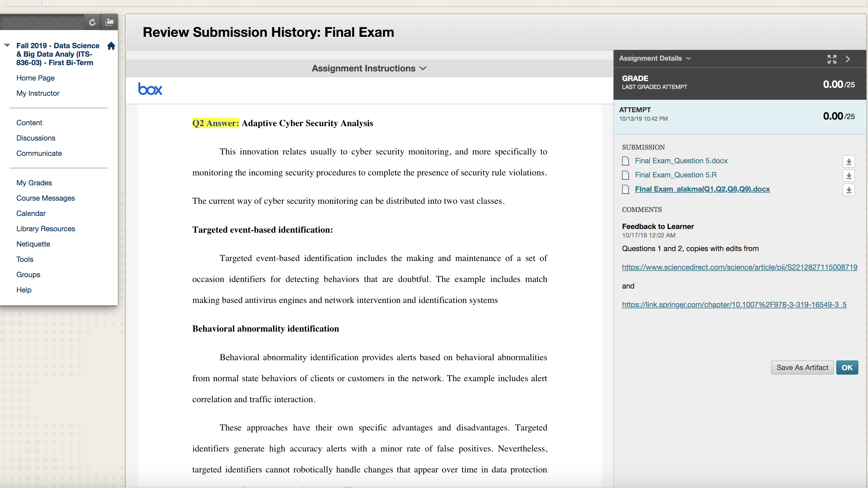
Task: Download Final Exam_Question 5.R file
Action: tap(848, 176)
